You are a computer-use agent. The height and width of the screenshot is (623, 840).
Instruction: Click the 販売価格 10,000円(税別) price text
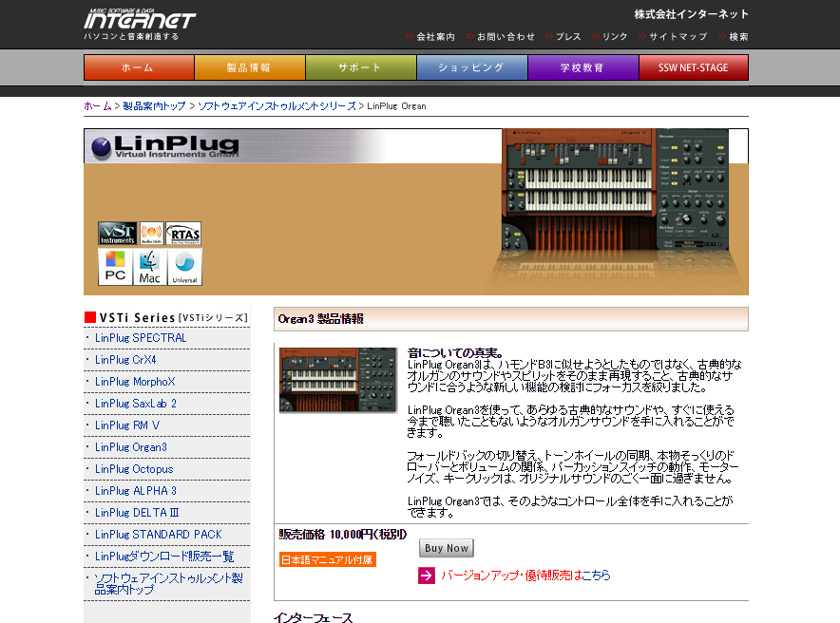343,535
